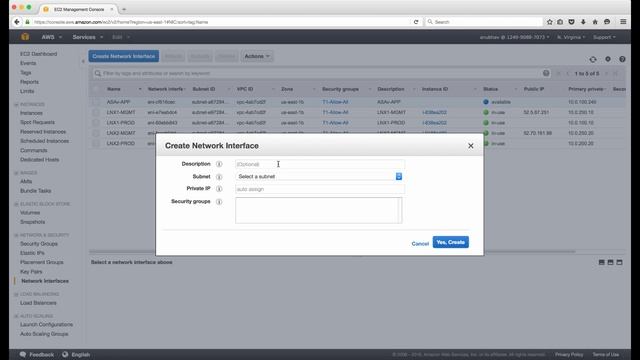The image size is (640, 360).
Task: Open Volumes in the sidebar
Action: click(x=30, y=213)
